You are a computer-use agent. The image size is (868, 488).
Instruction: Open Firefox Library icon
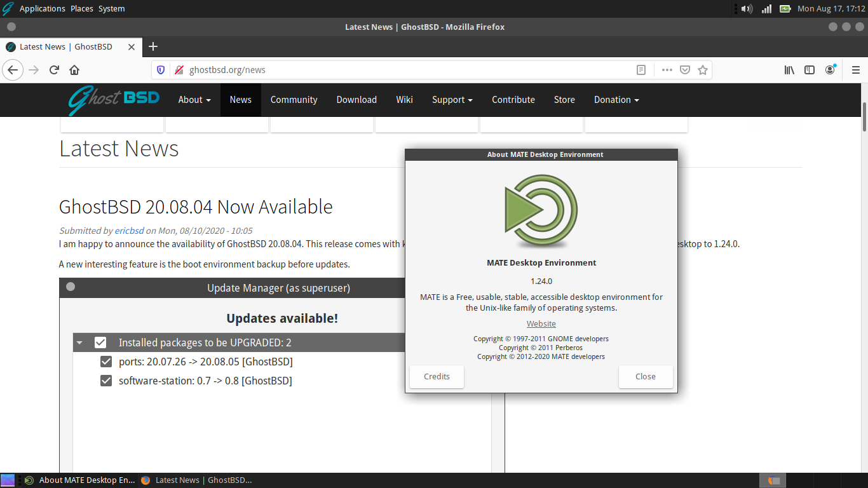(789, 70)
